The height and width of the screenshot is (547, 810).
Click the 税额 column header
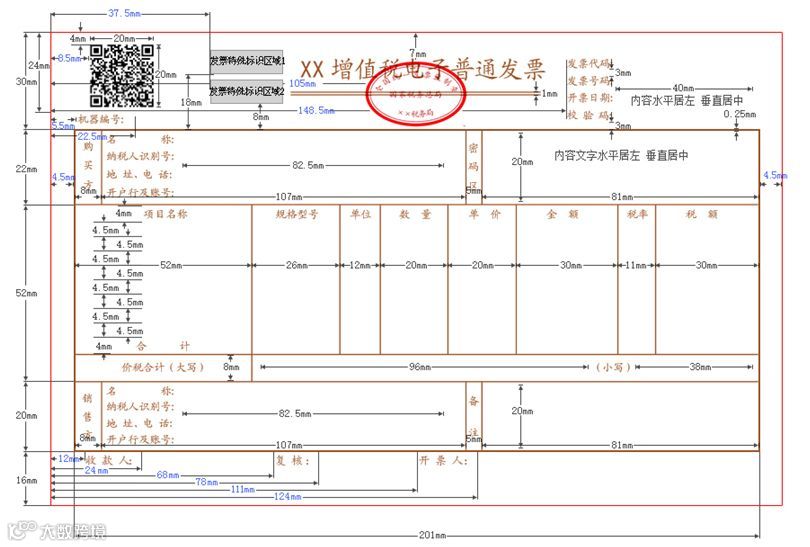[x=702, y=214]
